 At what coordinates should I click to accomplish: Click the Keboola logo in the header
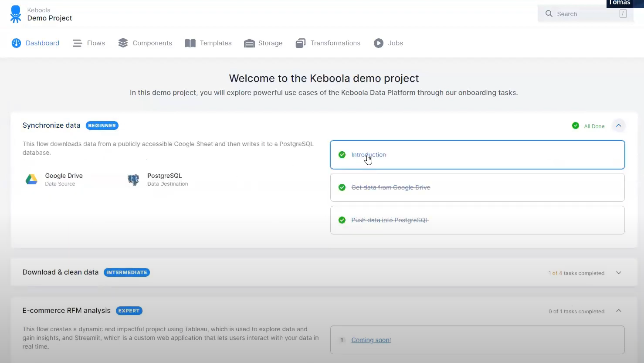point(16,14)
